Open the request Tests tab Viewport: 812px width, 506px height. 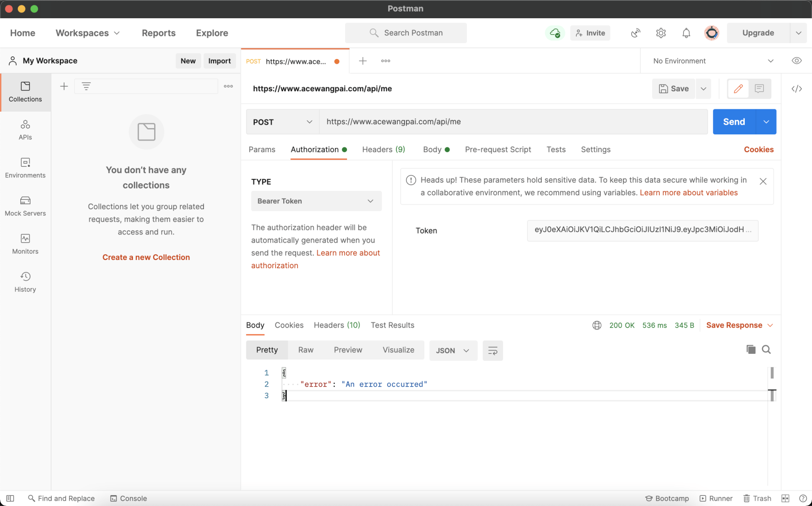[556, 150]
